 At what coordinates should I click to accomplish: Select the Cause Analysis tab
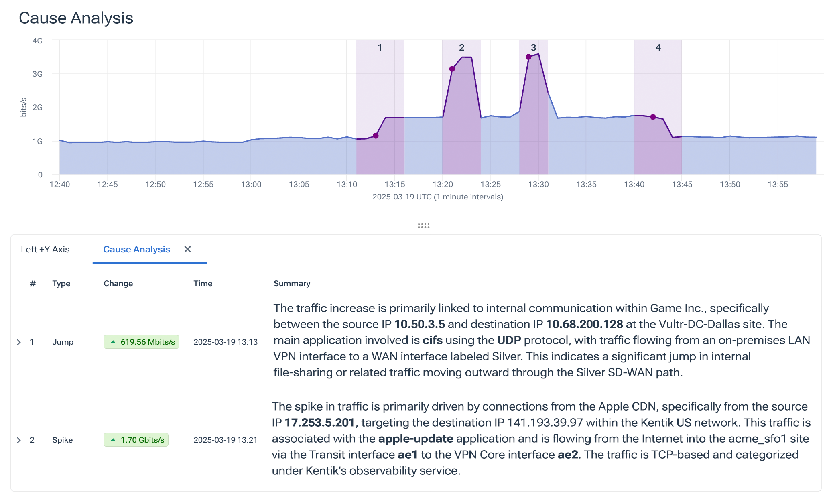point(136,249)
